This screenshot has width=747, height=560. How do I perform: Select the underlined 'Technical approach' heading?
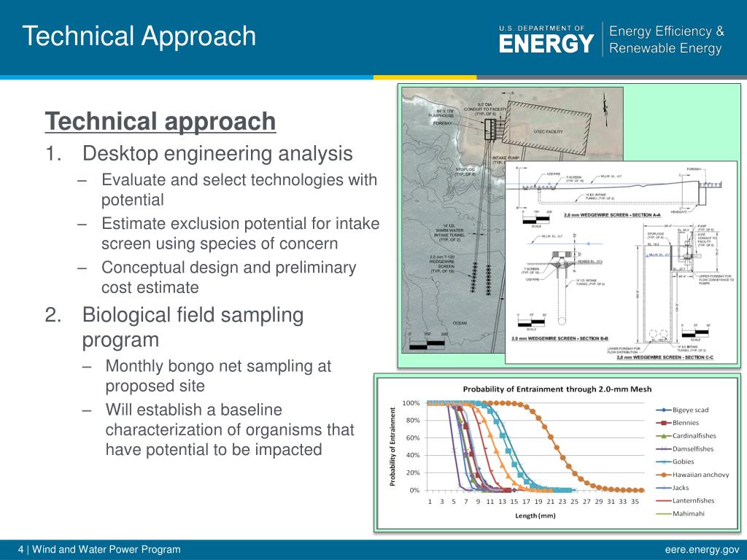pos(160,121)
